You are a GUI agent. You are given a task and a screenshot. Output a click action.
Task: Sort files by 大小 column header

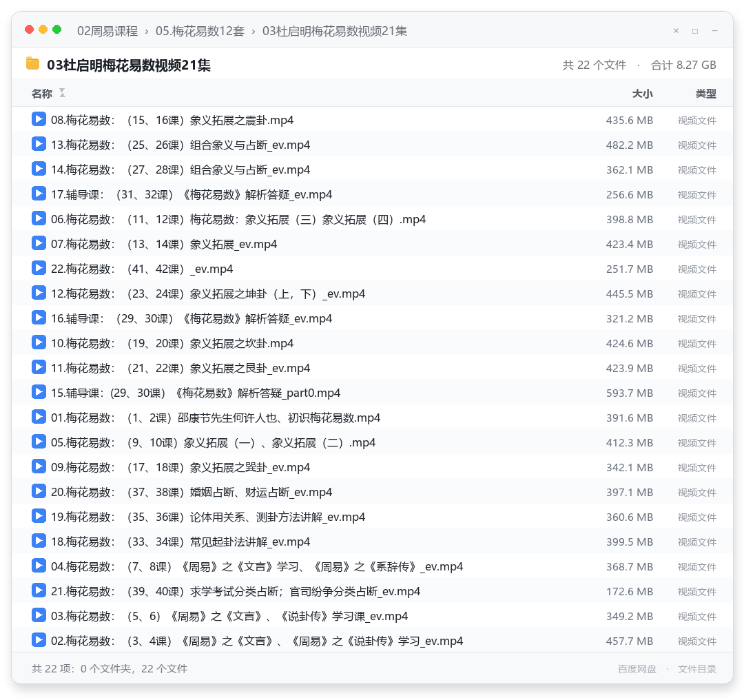pos(643,94)
